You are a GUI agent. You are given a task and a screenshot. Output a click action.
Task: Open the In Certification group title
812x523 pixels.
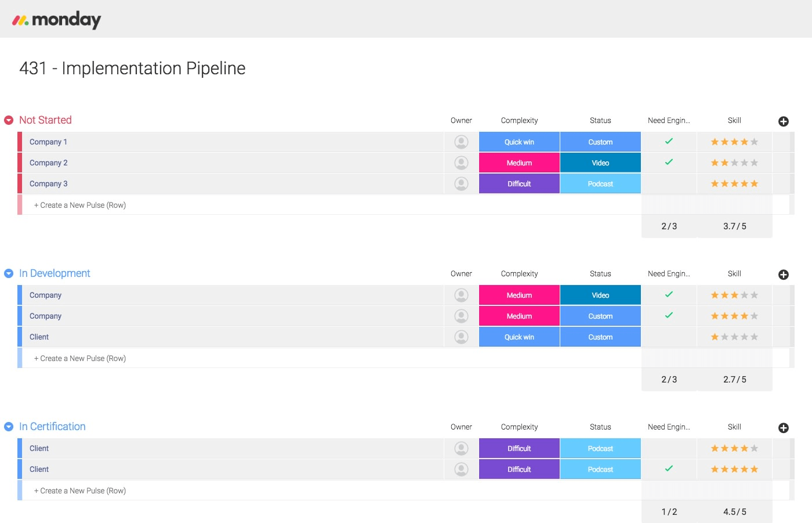tap(52, 427)
